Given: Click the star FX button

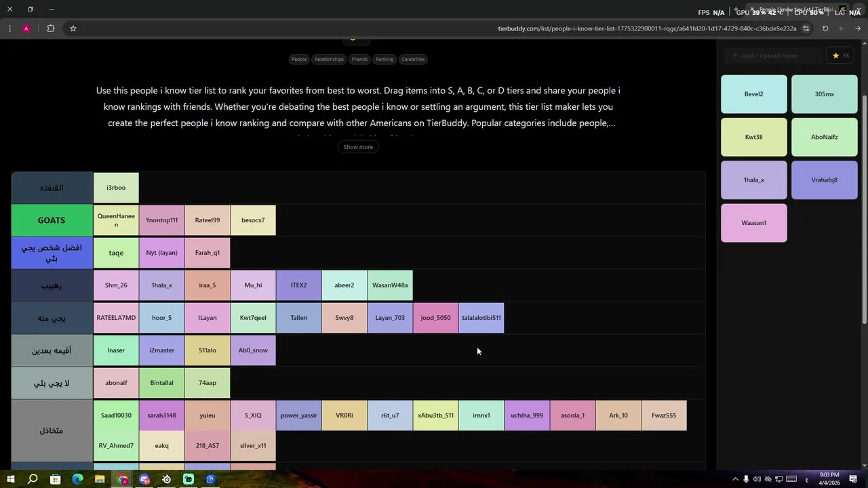Looking at the screenshot, I should (841, 56).
